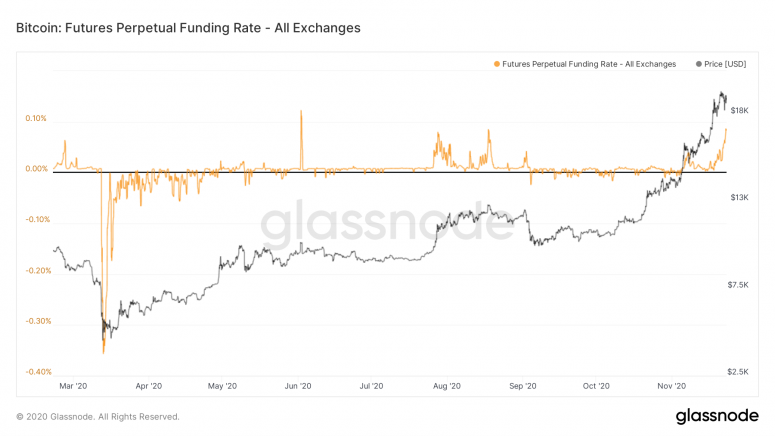Image resolution: width=775 pixels, height=436 pixels.
Task: Select the Aug '20 x-axis label
Action: [447, 386]
